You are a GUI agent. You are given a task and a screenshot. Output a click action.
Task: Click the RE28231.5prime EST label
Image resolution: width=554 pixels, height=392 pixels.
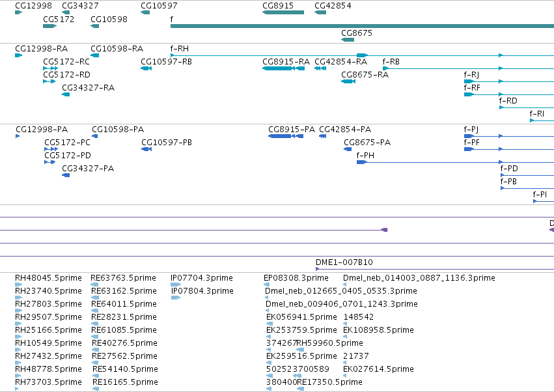[124, 317]
